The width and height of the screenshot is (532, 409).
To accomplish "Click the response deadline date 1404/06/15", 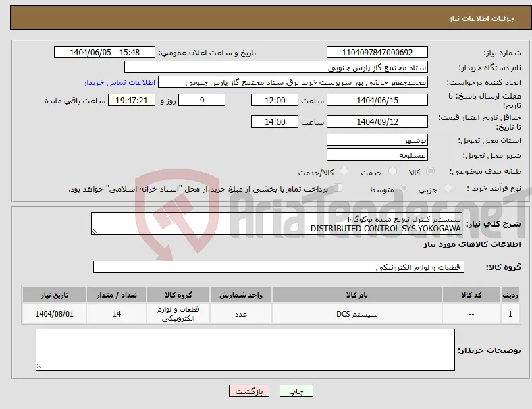I will click(x=377, y=100).
